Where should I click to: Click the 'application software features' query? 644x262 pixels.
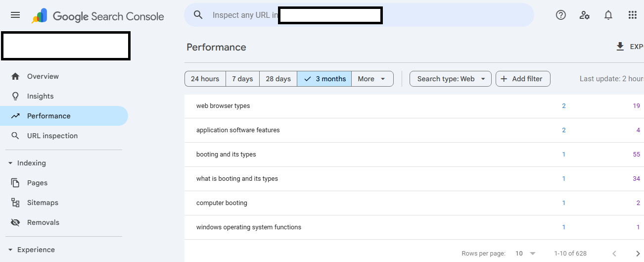(238, 130)
